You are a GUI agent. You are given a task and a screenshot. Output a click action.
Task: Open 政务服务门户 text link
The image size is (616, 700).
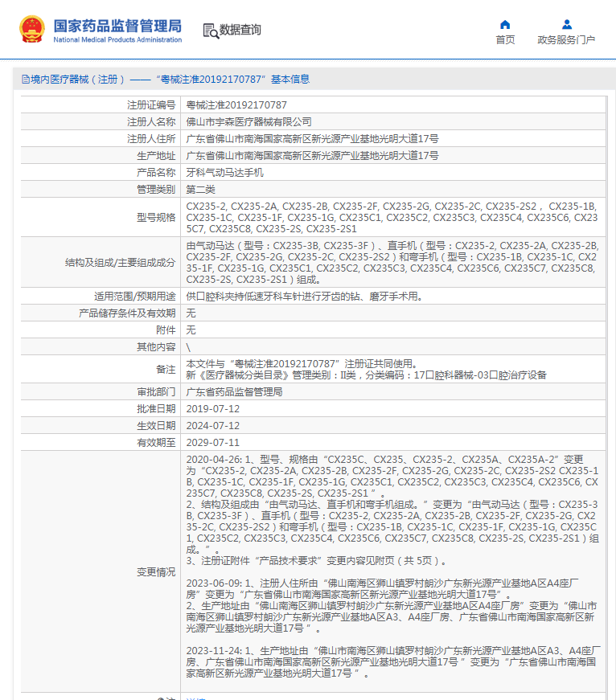(566, 40)
